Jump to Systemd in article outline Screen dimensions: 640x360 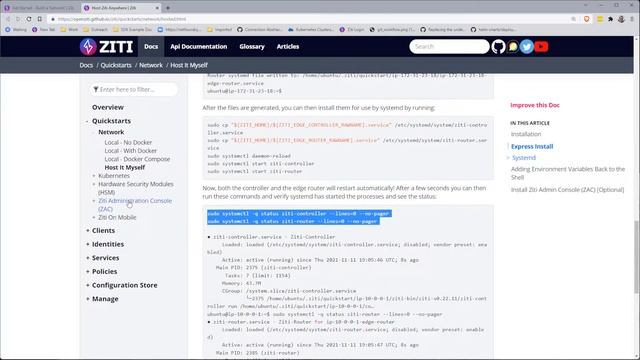pyautogui.click(x=524, y=158)
